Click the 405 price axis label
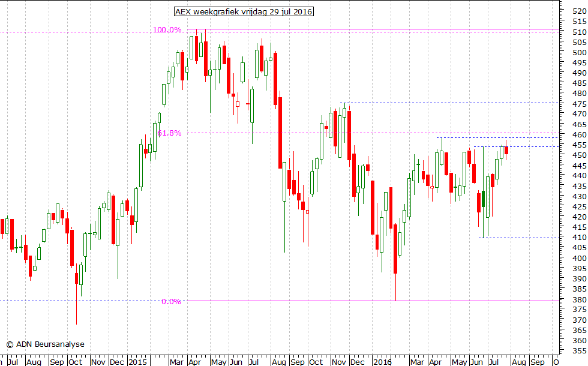The height and width of the screenshot is (366, 588). pyautogui.click(x=580, y=248)
